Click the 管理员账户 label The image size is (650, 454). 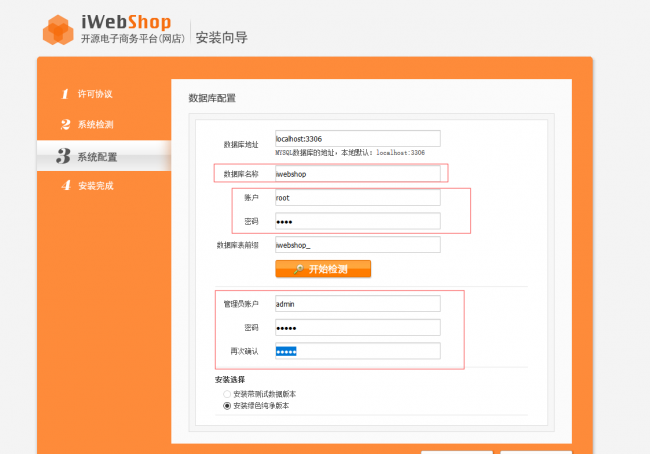click(x=241, y=304)
